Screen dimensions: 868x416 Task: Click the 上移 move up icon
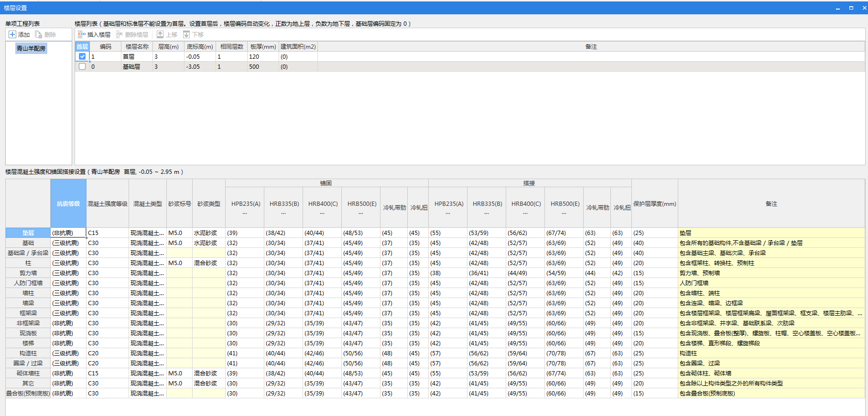(x=160, y=34)
